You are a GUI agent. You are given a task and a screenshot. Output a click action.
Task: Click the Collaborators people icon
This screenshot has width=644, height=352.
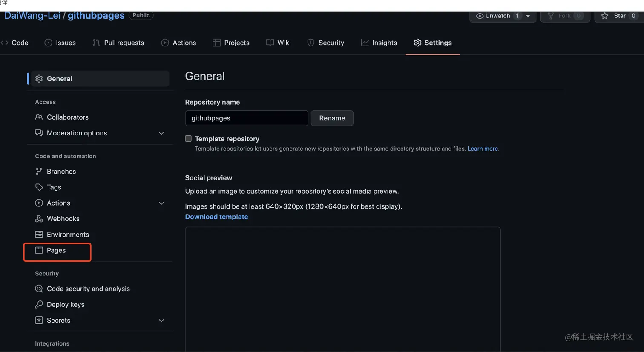[x=39, y=117]
